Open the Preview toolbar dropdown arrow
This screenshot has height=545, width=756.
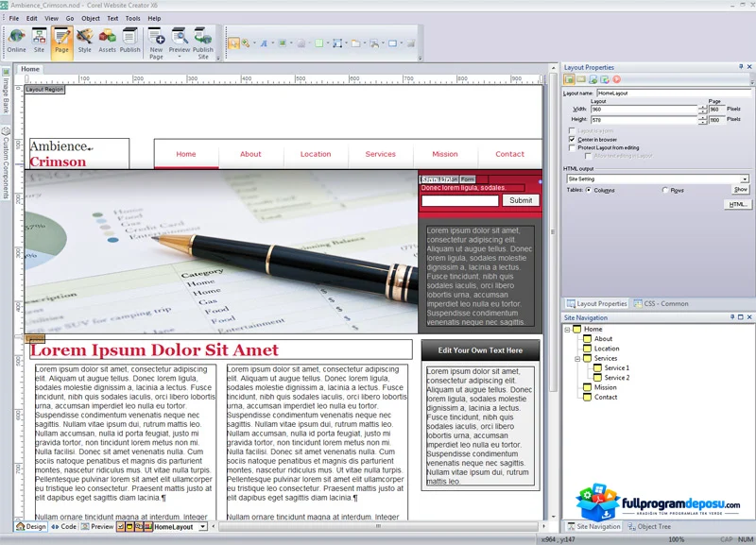pos(180,57)
